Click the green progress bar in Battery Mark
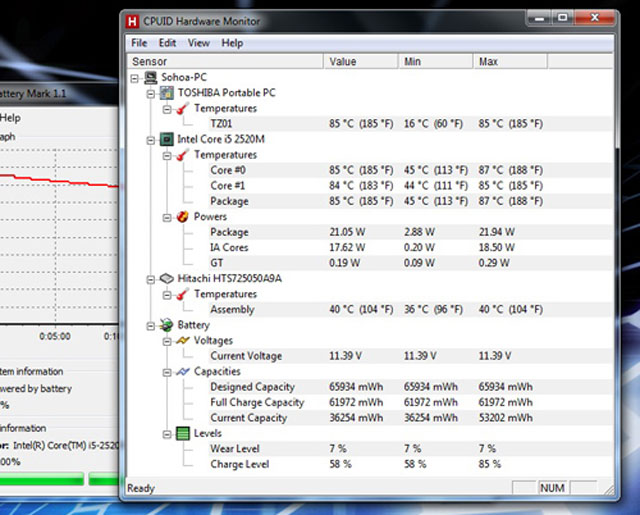 tap(59, 479)
